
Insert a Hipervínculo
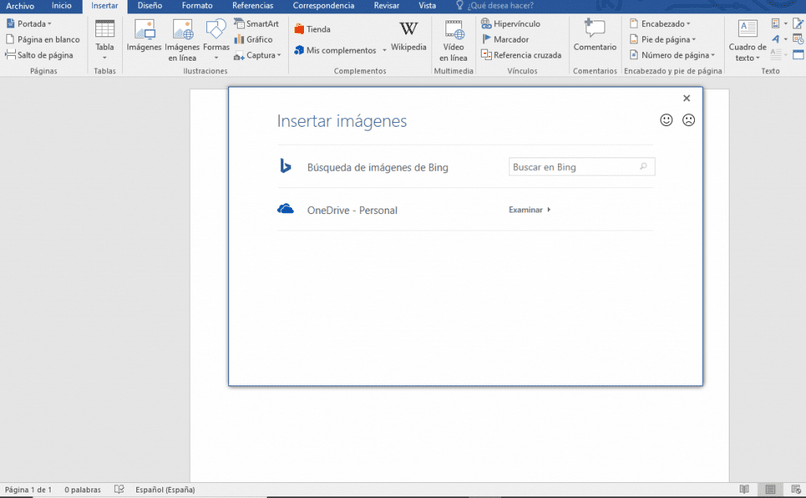[510, 24]
